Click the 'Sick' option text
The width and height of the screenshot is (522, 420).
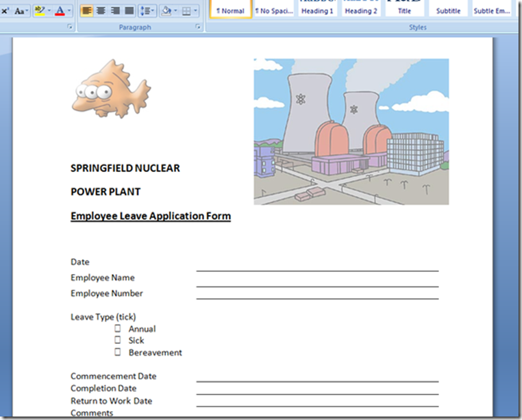[136, 341]
